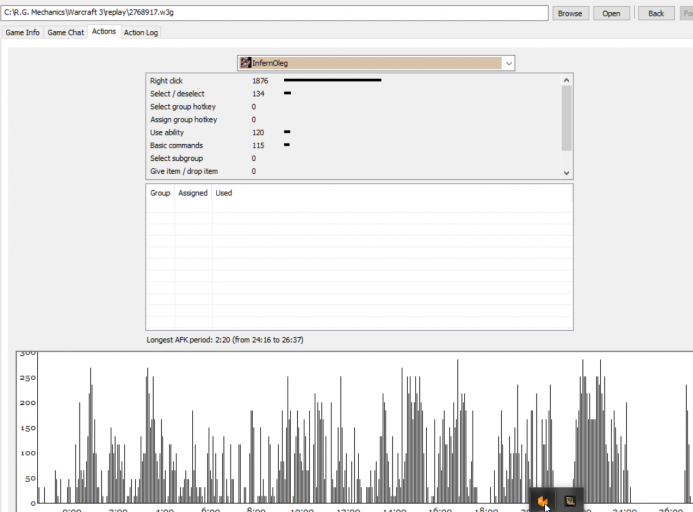Select the Use ability row
Image resolution: width=693 pixels, height=512 pixels.
pyautogui.click(x=354, y=132)
